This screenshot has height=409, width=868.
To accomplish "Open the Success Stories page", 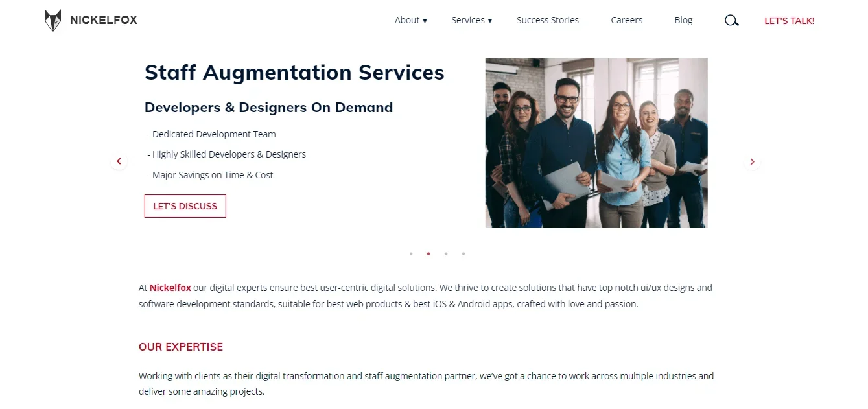I will coord(547,20).
